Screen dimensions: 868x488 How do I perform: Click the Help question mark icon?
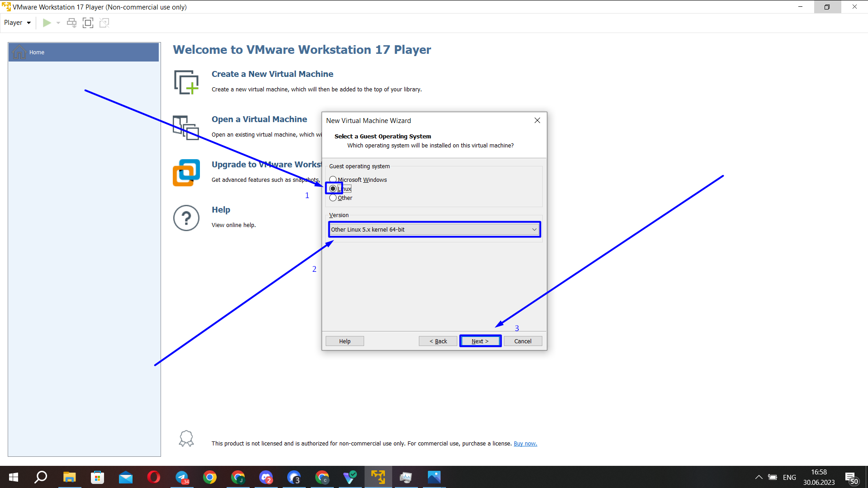(186, 218)
